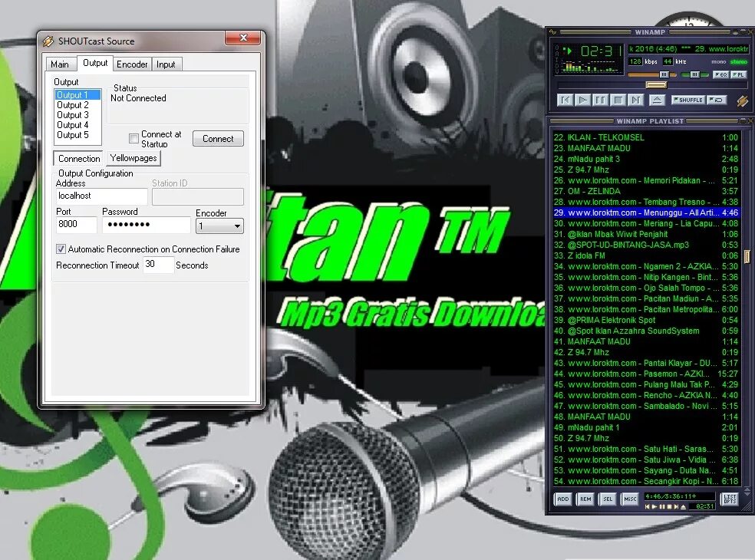This screenshot has height=560, width=755.
Task: Click the Password input field
Action: coord(146,225)
